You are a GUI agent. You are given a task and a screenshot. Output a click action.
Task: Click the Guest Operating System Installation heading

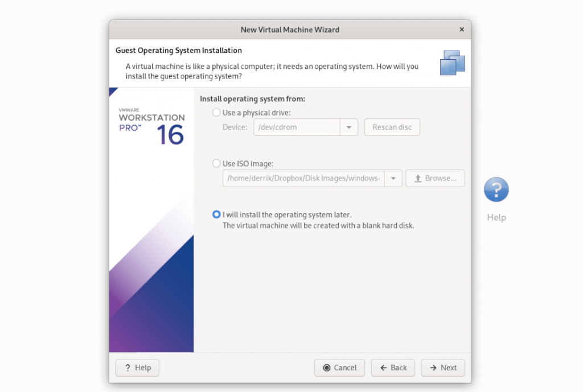pyautogui.click(x=178, y=50)
